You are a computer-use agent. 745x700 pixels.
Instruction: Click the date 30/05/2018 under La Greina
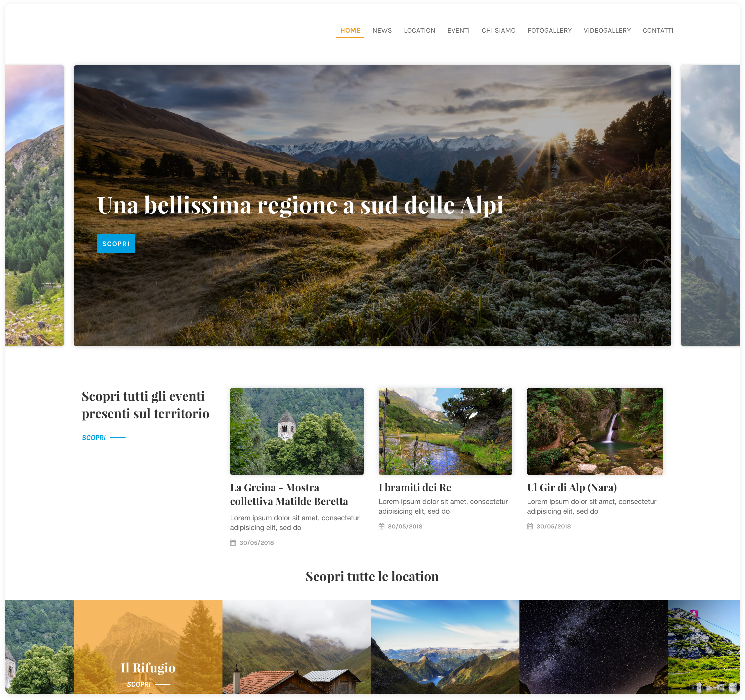(257, 543)
